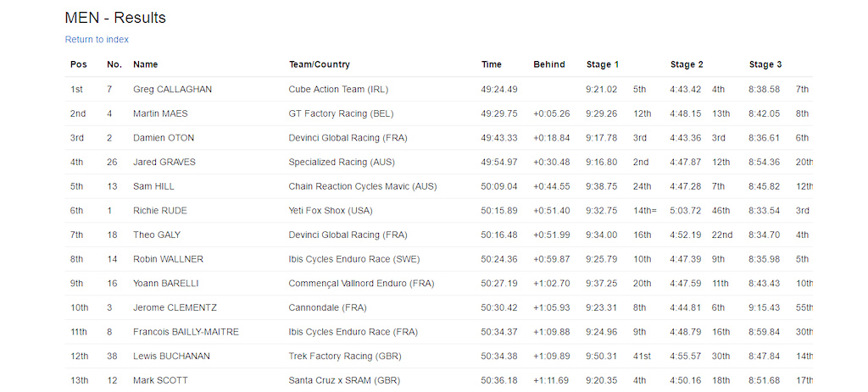Select the Mark SCOTT name cell
This screenshot has height=392, width=868.
click(160, 381)
